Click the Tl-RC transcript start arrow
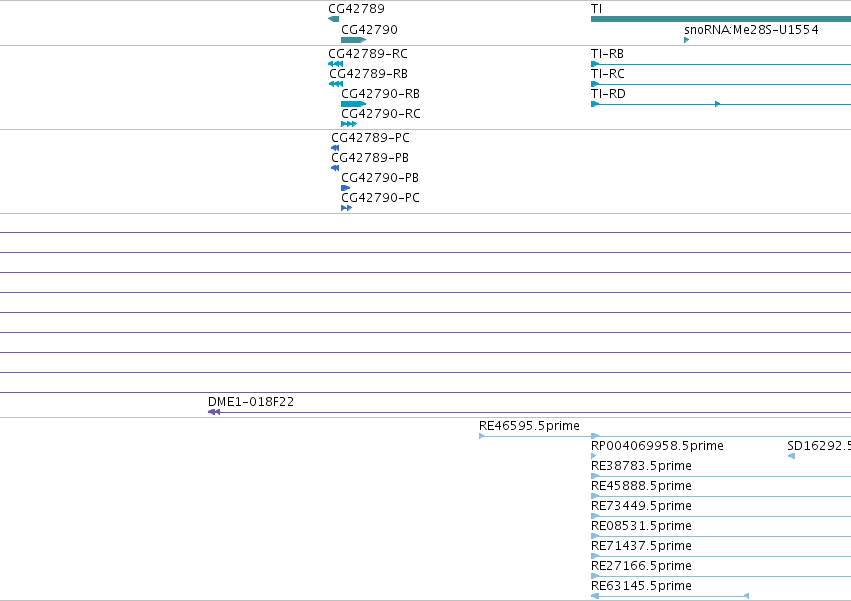 point(595,84)
